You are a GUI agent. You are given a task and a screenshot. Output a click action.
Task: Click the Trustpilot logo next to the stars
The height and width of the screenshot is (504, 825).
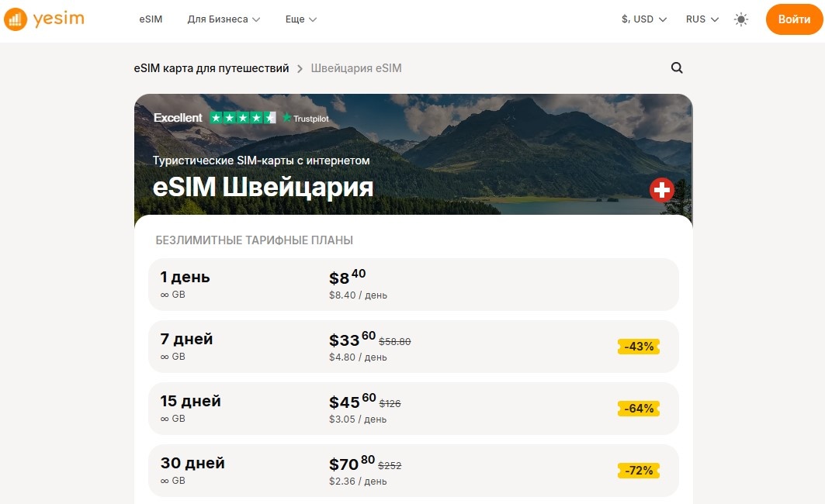point(309,118)
